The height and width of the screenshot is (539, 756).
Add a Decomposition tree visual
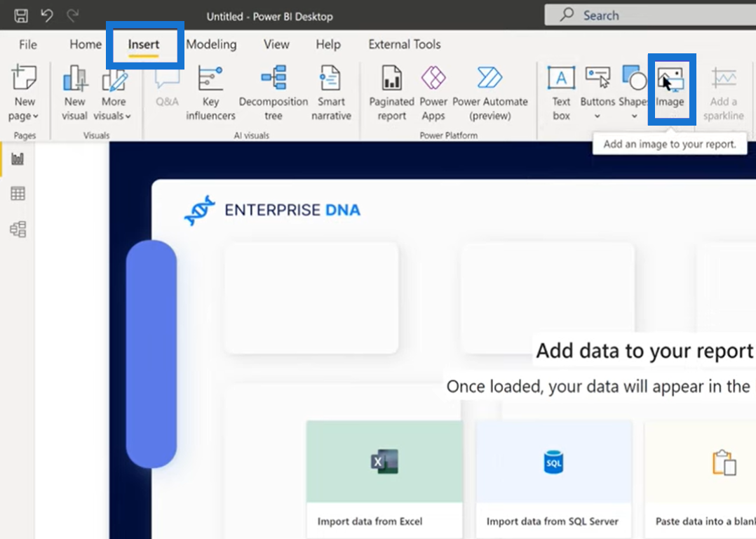pyautogui.click(x=274, y=93)
